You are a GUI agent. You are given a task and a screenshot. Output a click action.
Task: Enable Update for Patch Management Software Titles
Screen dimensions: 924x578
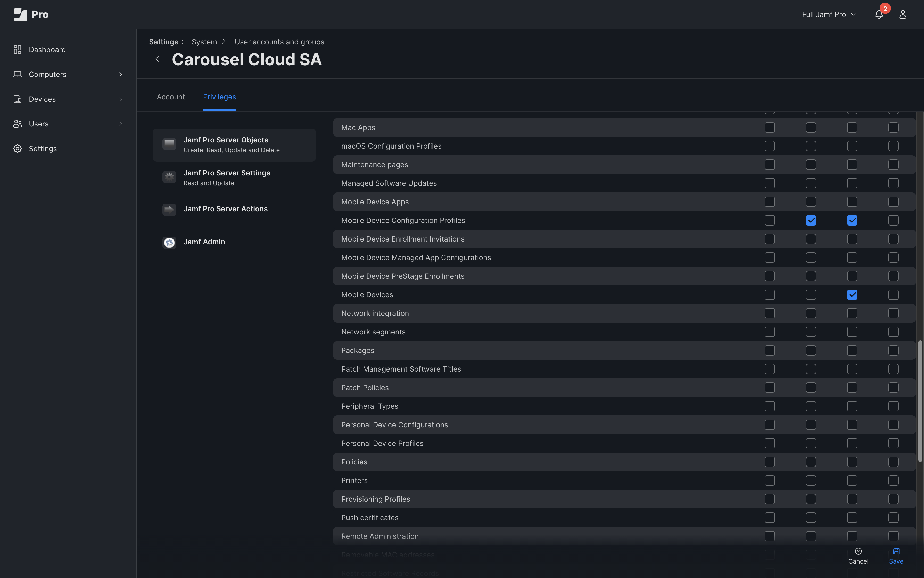point(852,369)
